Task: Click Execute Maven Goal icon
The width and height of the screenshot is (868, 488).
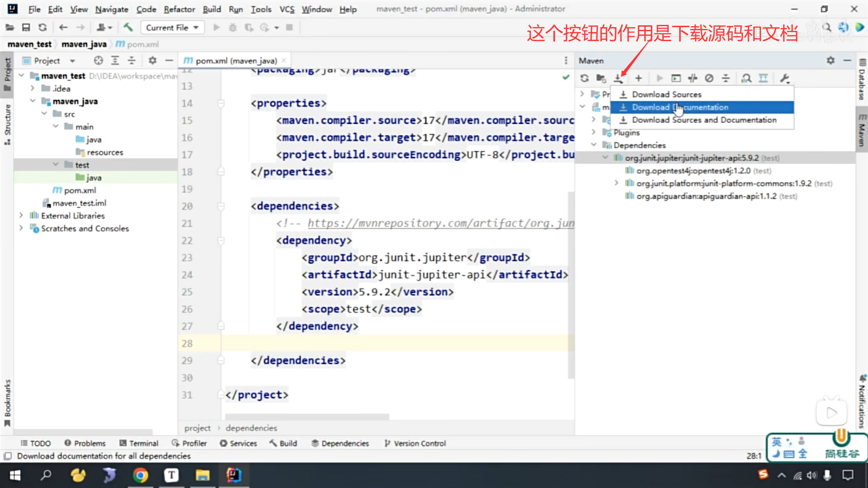Action: click(676, 78)
